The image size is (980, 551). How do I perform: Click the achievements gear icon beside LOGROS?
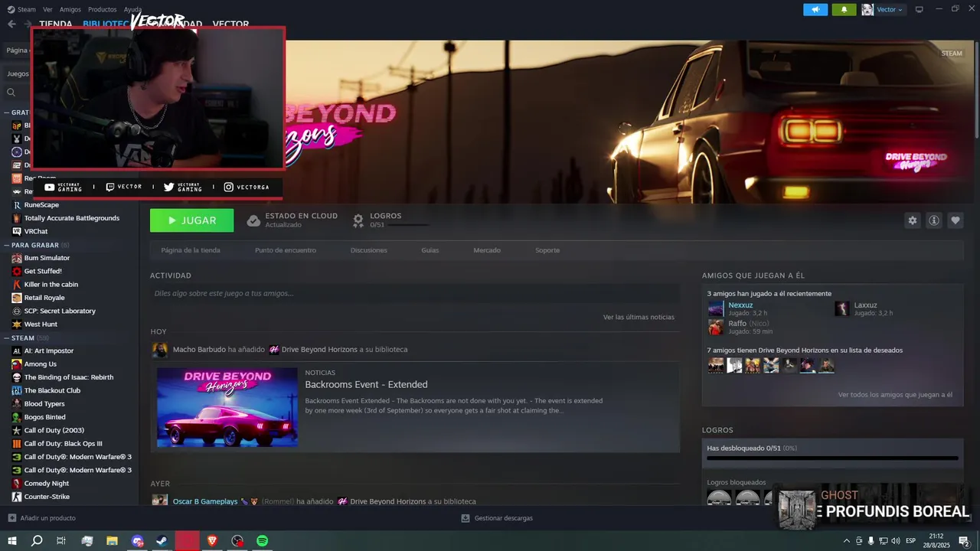click(x=358, y=220)
